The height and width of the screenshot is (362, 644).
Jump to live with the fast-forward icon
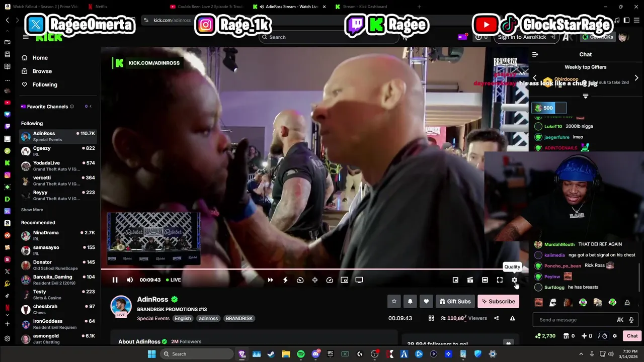point(270,280)
